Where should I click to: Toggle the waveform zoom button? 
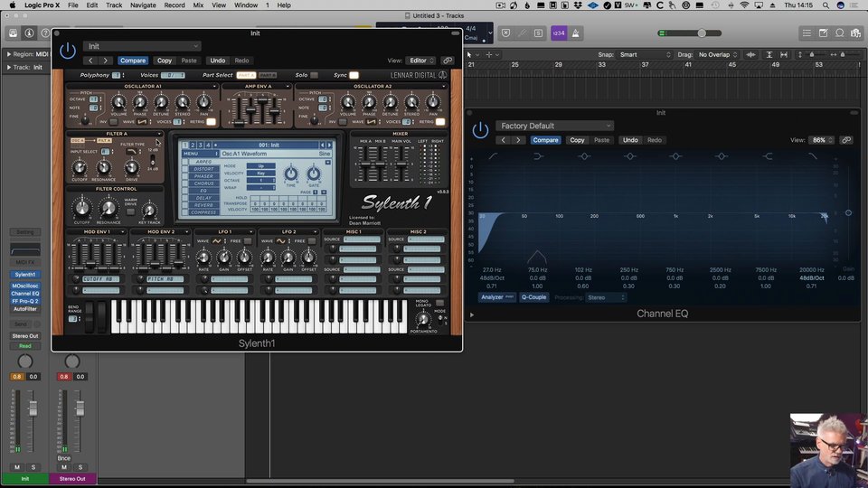(750, 55)
